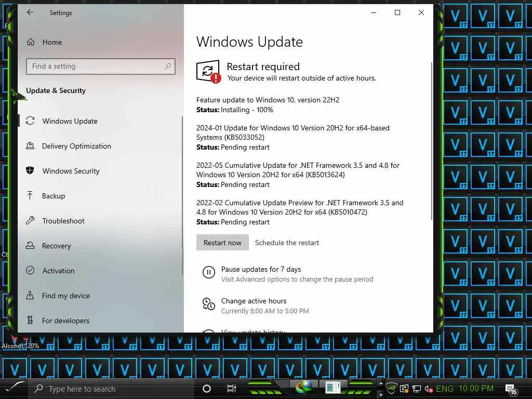Close the Settings window

421,12
